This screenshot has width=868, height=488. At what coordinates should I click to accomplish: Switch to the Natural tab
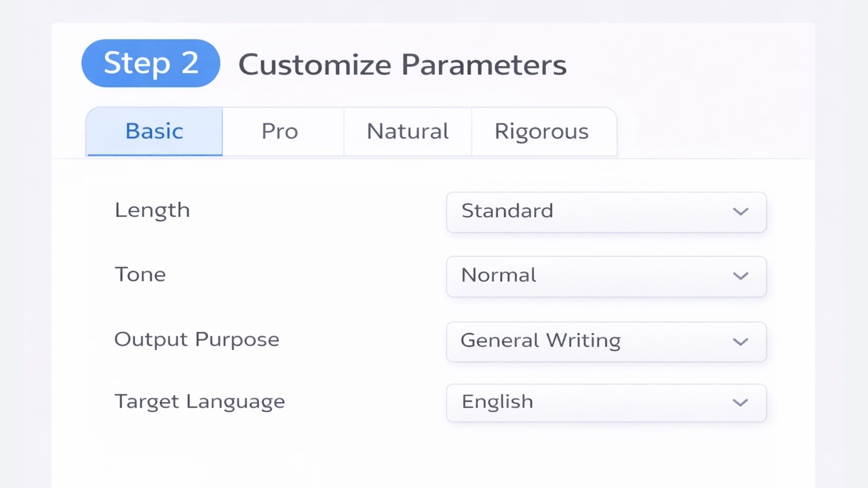[408, 131]
